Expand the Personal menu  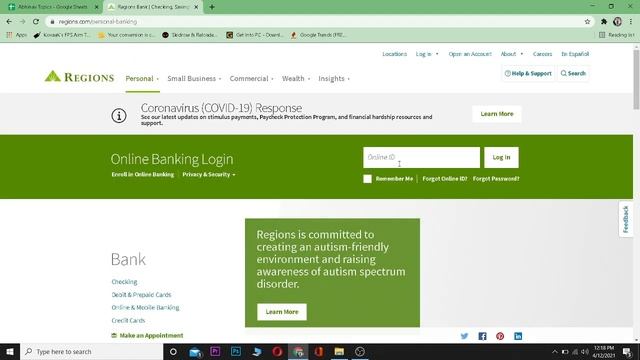click(142, 78)
